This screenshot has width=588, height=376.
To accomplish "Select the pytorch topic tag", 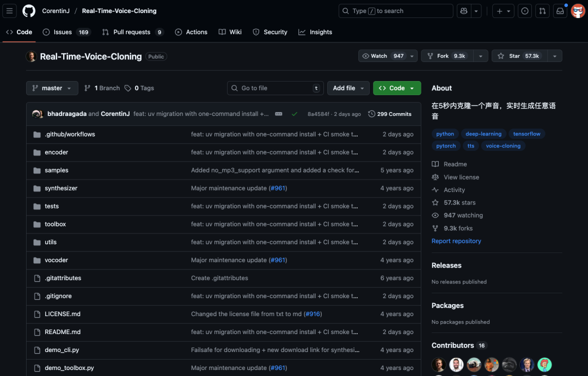I will pos(446,146).
